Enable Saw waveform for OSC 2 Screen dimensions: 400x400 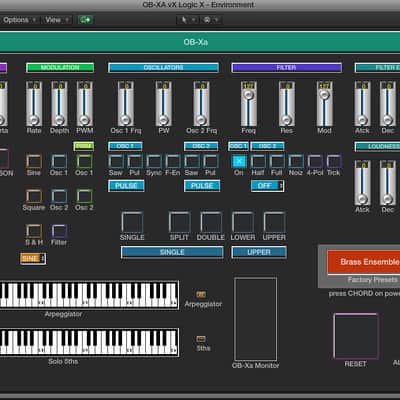[x=192, y=161]
